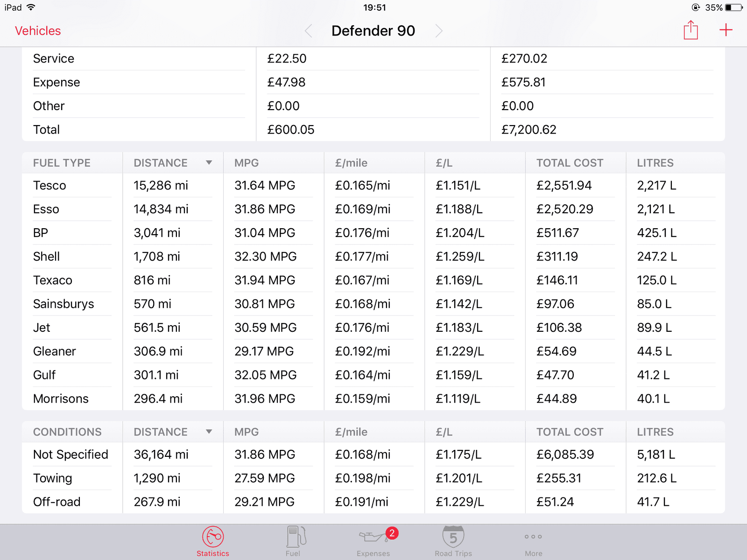Tap the battery indicator in status bar
This screenshot has height=560, width=747.
[734, 7]
